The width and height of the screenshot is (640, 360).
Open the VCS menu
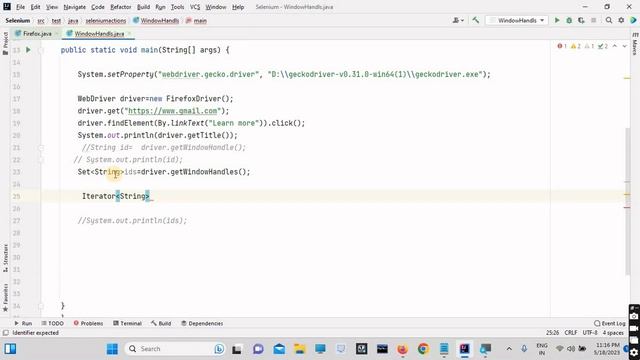click(195, 7)
